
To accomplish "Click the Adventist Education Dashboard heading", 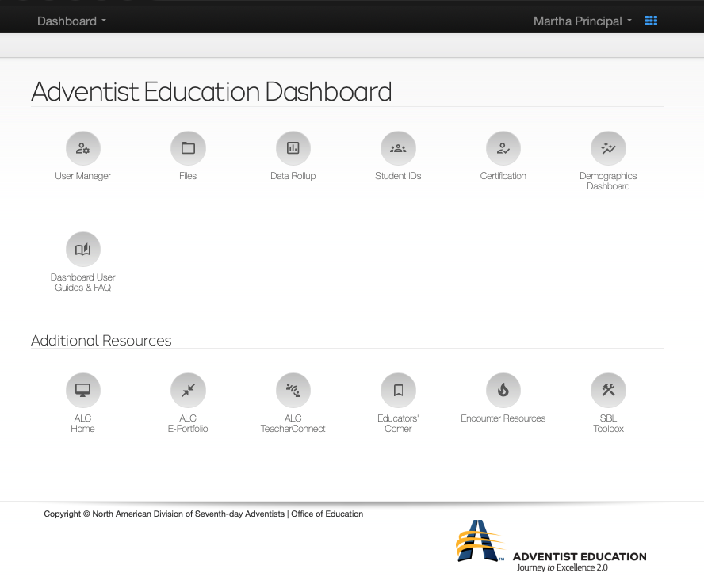I will [212, 92].
